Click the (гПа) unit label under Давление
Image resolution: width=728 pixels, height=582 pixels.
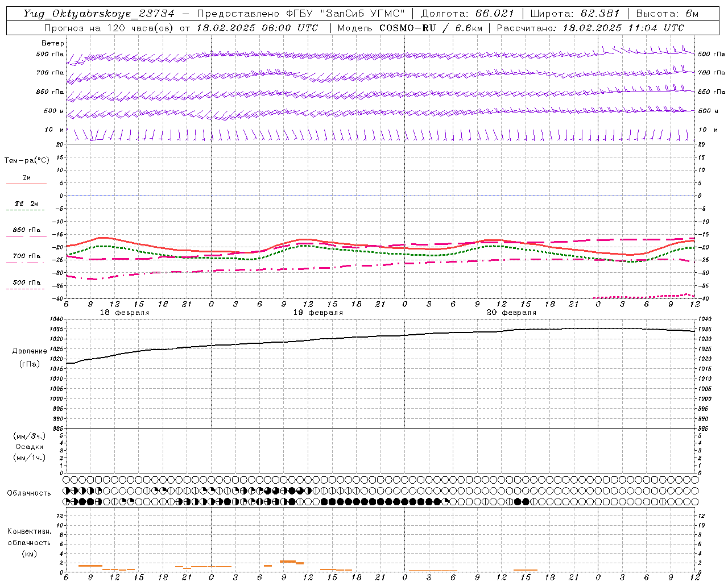click(x=30, y=364)
